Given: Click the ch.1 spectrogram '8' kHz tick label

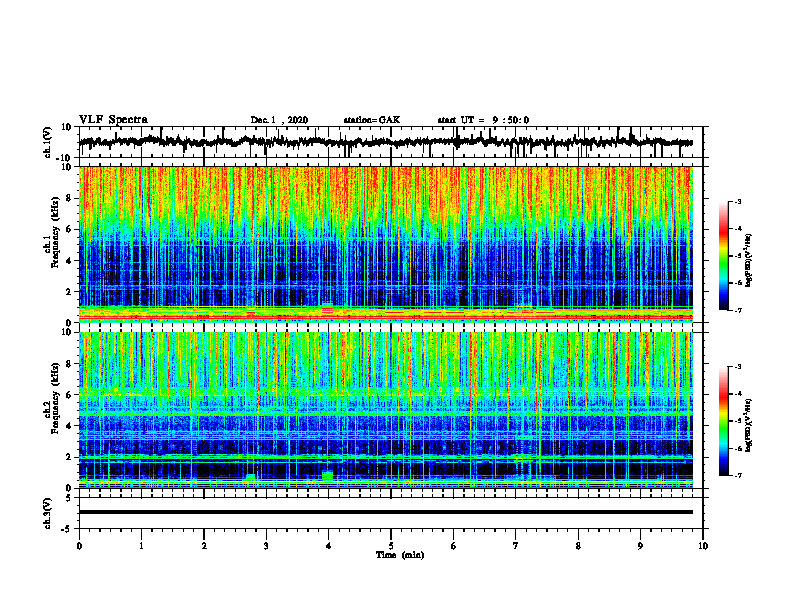Looking at the screenshot, I should pos(70,198).
